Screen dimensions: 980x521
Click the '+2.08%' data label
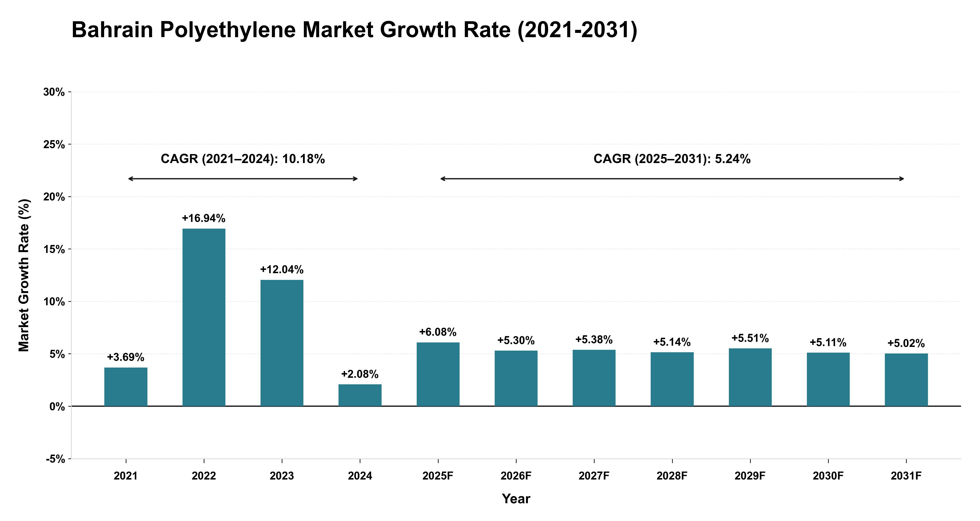click(360, 374)
